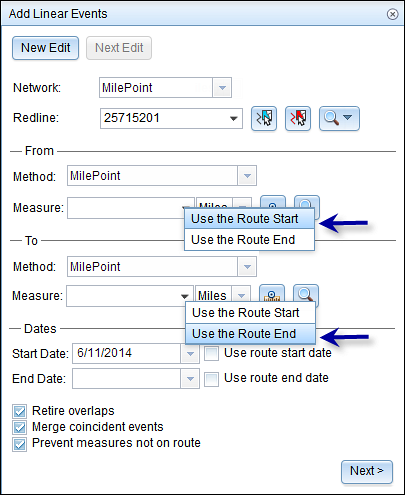
Task: Expand the Redline dropdown arrow
Action: 234,118
